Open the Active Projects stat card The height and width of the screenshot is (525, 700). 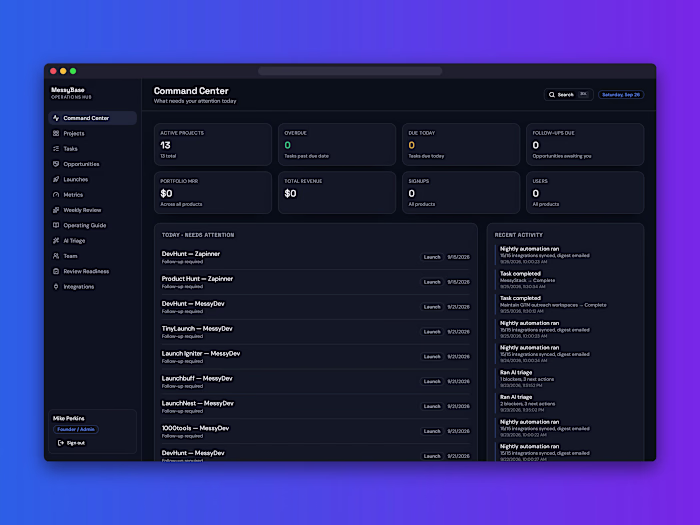[x=213, y=145]
